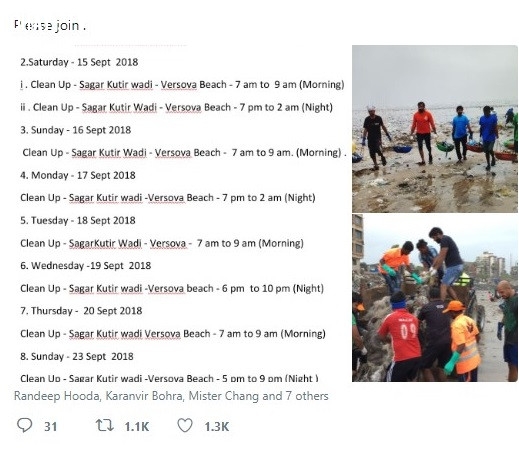Open the top beach volunteers photo

[x=435, y=129]
